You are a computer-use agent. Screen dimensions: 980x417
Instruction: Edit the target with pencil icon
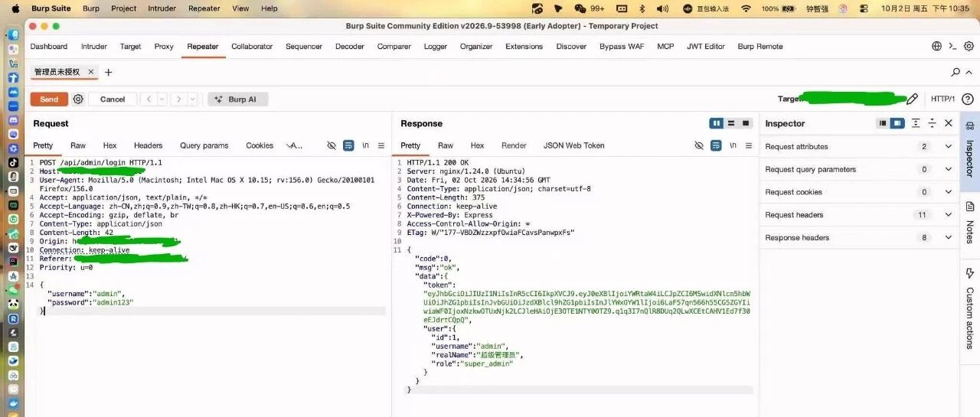coord(912,99)
